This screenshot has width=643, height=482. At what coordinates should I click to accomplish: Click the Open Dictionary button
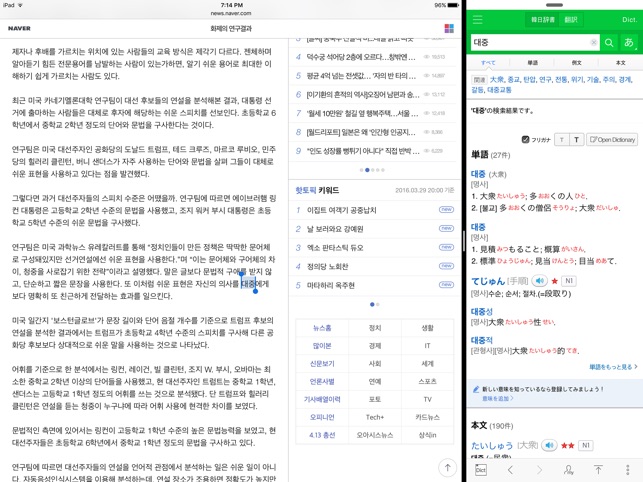tap(612, 140)
